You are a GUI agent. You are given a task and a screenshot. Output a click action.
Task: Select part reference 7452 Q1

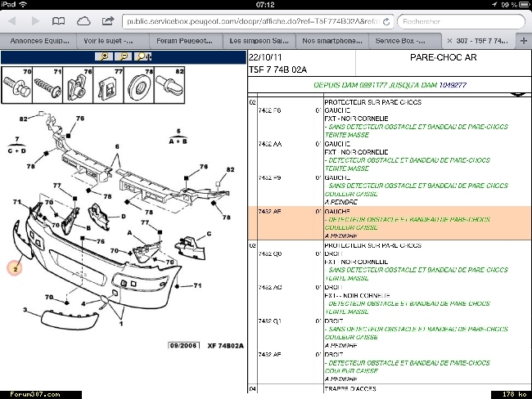point(270,321)
